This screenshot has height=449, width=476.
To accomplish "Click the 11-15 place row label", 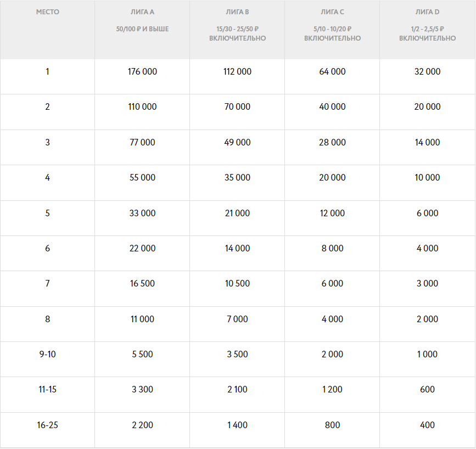I will [47, 390].
